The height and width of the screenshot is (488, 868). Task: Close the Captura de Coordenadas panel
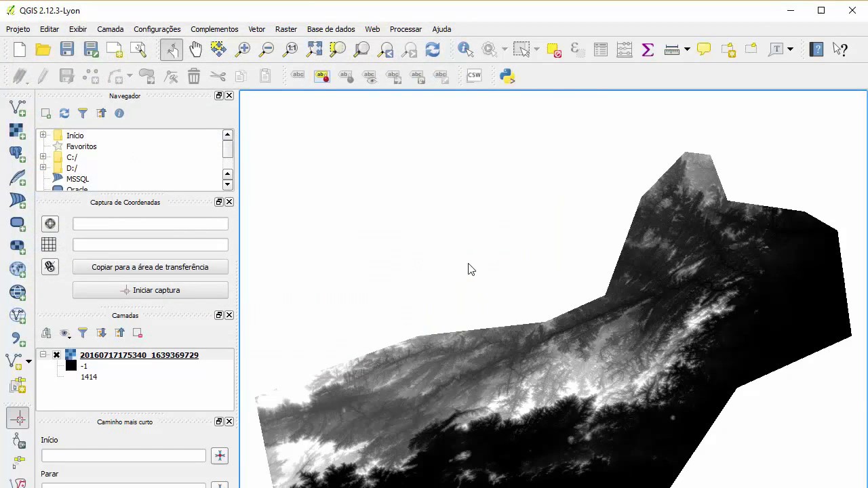pyautogui.click(x=229, y=202)
